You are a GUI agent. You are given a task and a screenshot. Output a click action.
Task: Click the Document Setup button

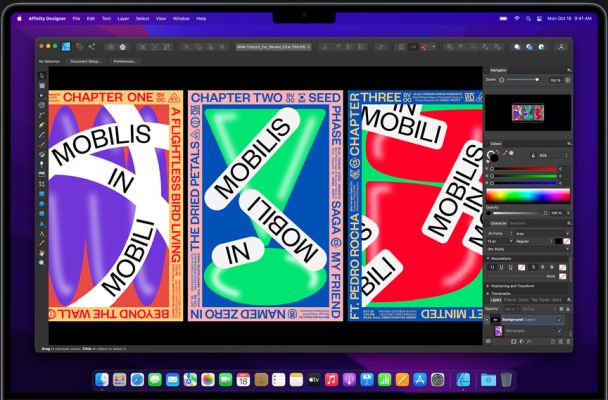pyautogui.click(x=84, y=61)
